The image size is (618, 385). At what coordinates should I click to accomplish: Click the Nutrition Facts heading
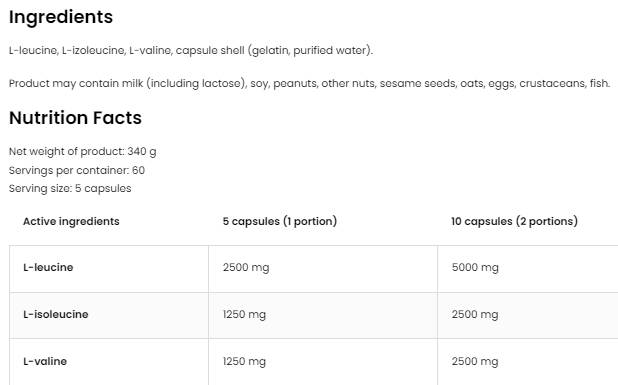pyautogui.click(x=75, y=118)
